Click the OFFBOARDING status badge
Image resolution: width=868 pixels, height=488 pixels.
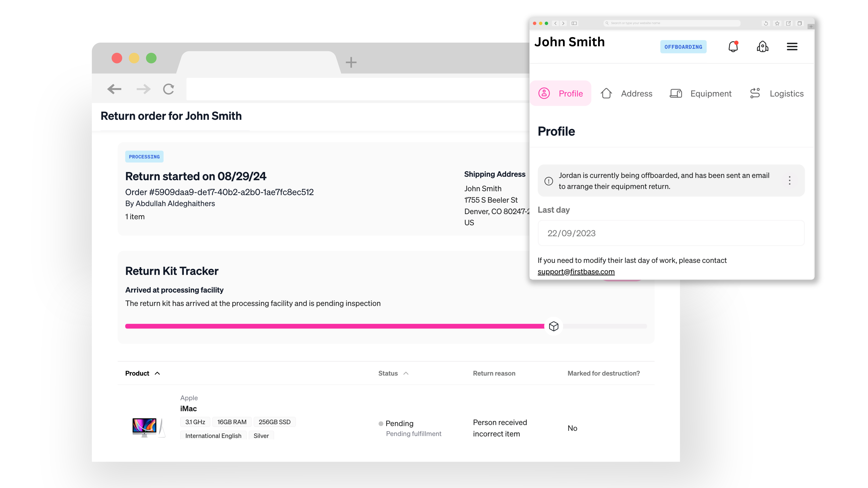683,47
